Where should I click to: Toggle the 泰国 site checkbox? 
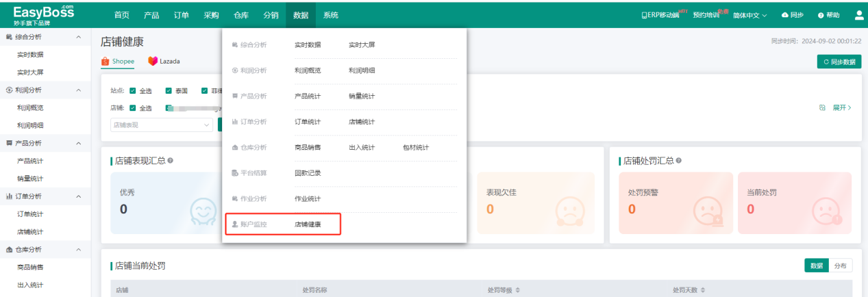click(x=169, y=90)
